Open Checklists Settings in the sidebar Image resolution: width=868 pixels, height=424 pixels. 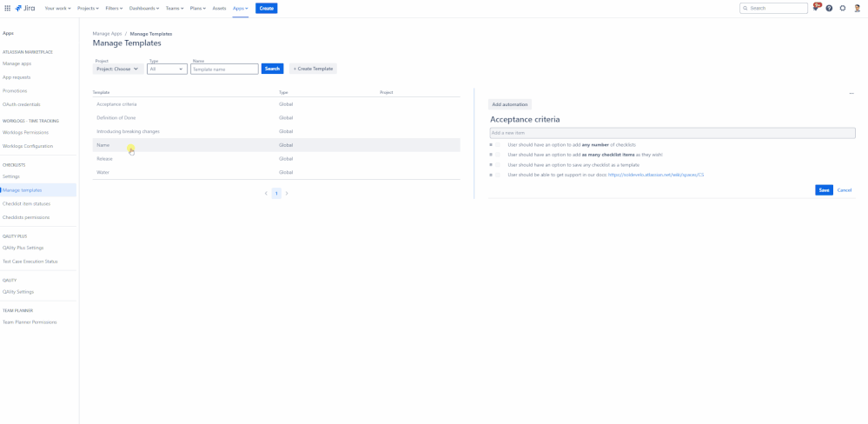click(x=11, y=176)
